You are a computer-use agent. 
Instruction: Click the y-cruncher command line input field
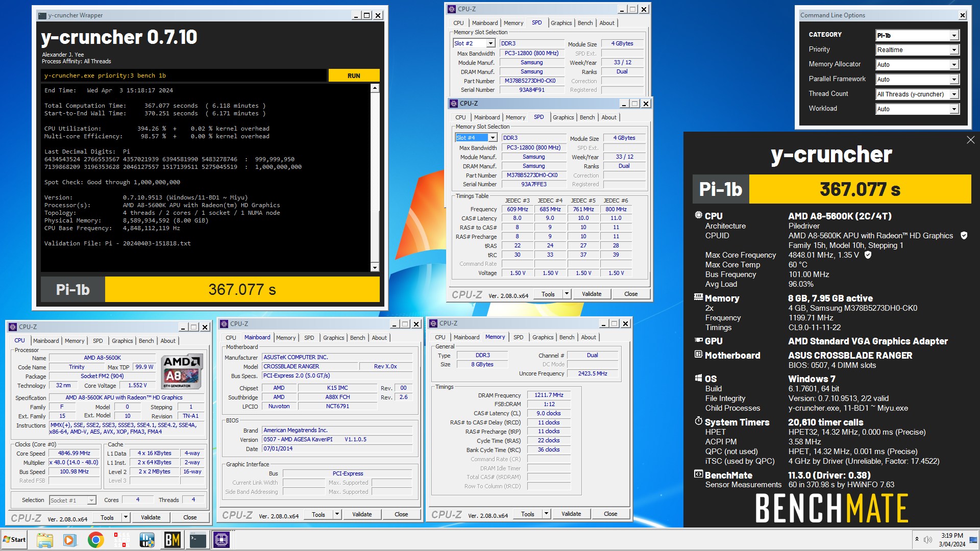[184, 76]
